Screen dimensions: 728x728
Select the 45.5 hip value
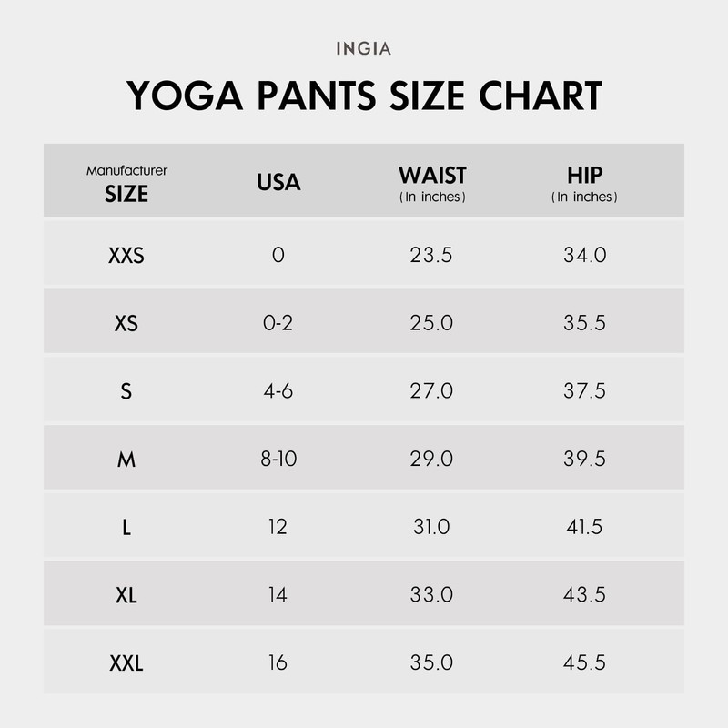click(x=584, y=663)
